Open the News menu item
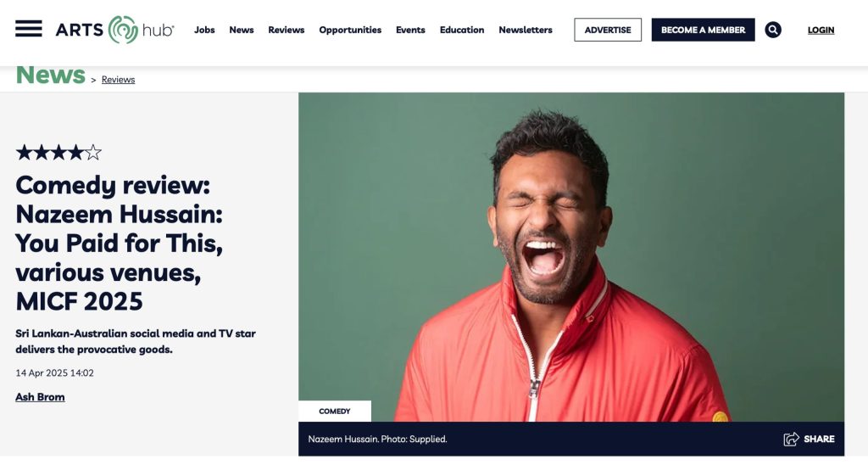Screen dimensions: 868x476 click(x=242, y=30)
